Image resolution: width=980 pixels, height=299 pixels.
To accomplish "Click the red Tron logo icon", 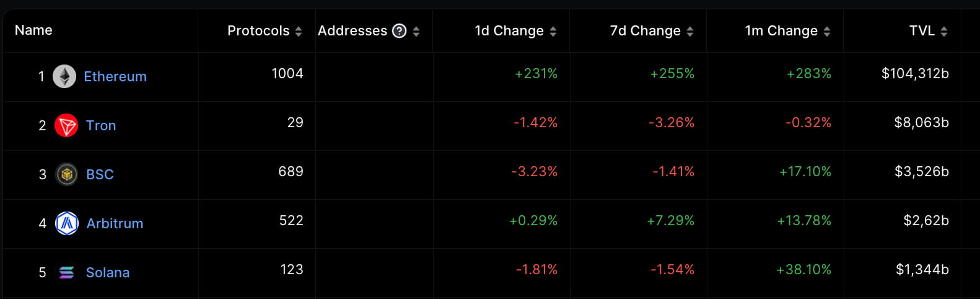I will click(66, 125).
